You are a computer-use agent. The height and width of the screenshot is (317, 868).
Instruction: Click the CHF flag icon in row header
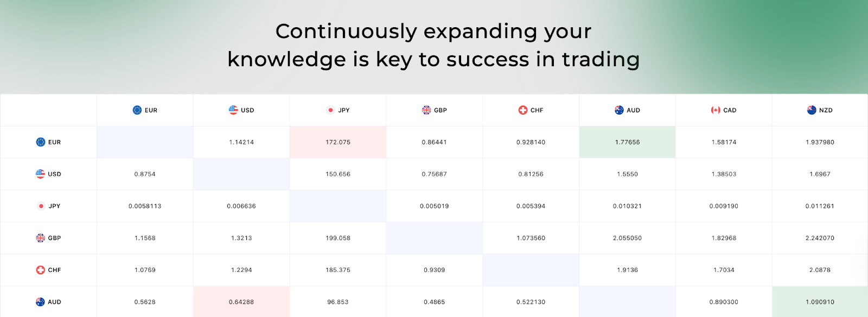tap(41, 270)
